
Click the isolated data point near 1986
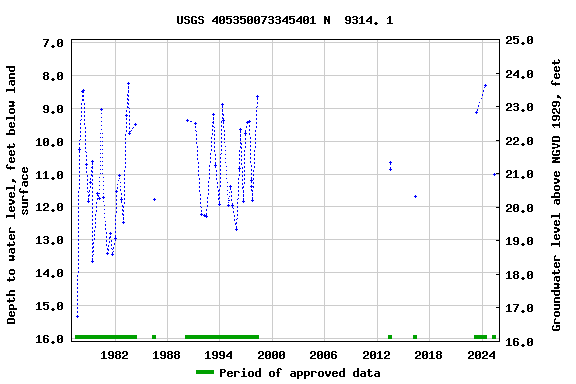tap(155, 200)
